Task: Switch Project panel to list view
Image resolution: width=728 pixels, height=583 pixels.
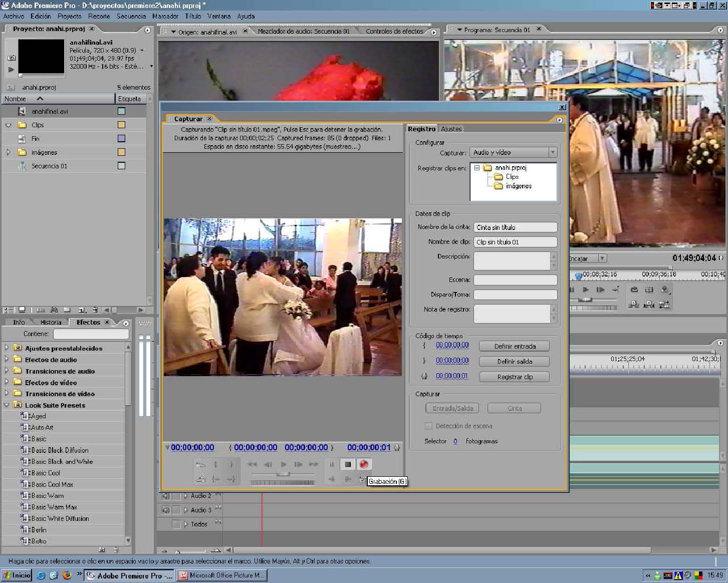Action: click(x=9, y=310)
